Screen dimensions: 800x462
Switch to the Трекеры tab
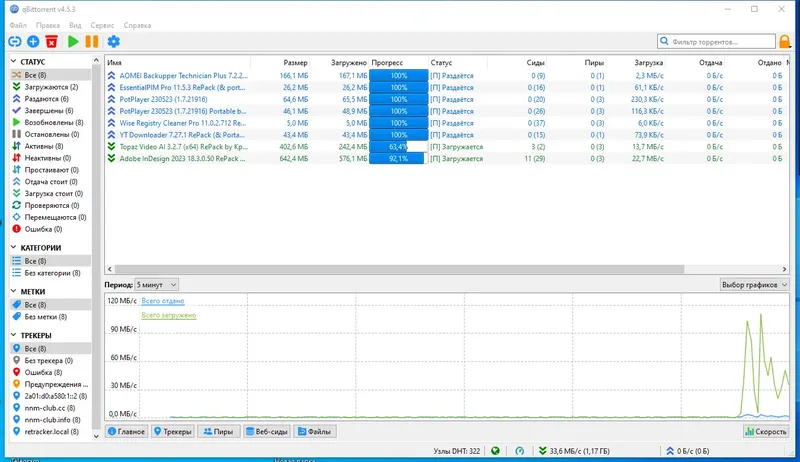coord(173,431)
